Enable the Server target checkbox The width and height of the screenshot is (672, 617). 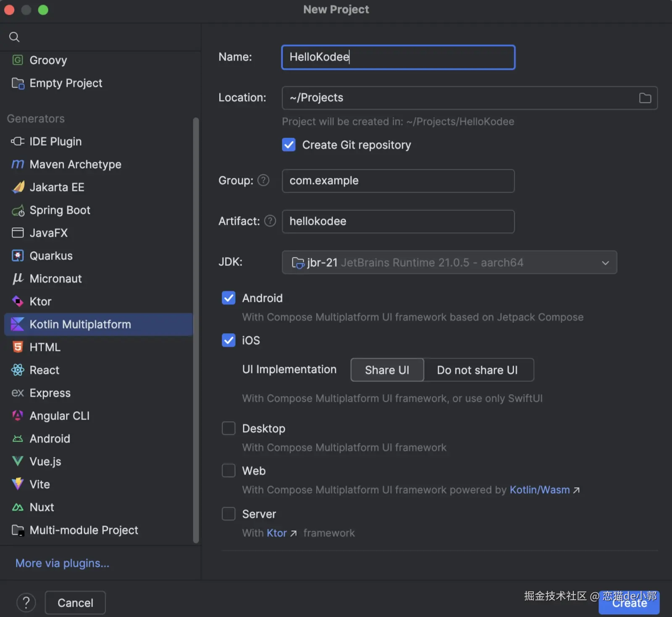coord(228,514)
